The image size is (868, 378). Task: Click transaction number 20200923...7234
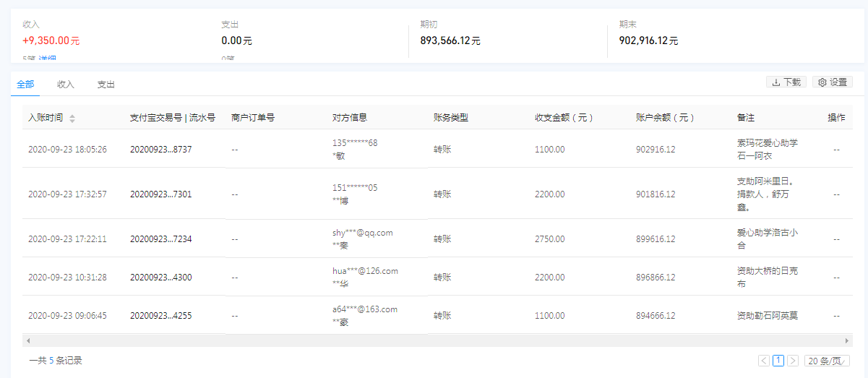point(160,239)
